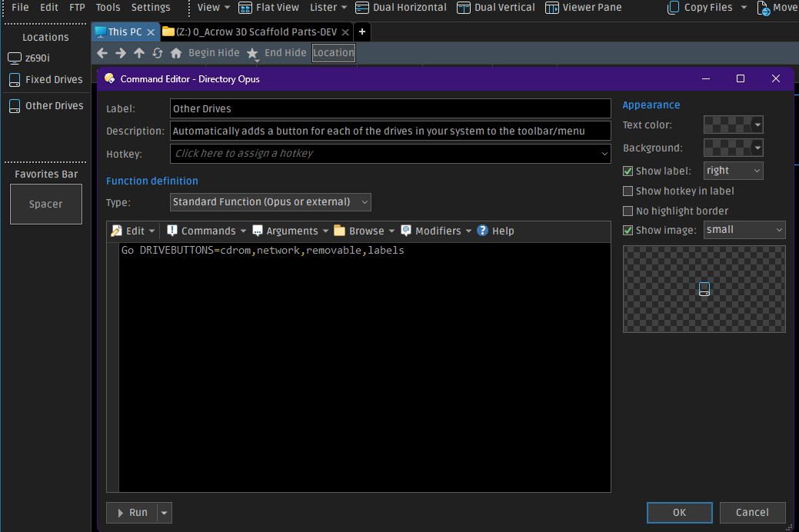
Task: Open the Settings menu
Action: (151, 8)
